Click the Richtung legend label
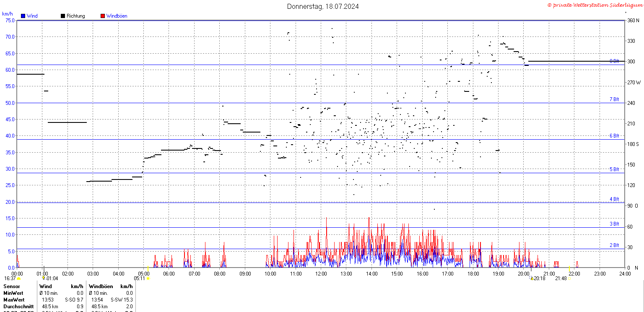The width and height of the screenshot is (644, 312). pyautogui.click(x=76, y=16)
